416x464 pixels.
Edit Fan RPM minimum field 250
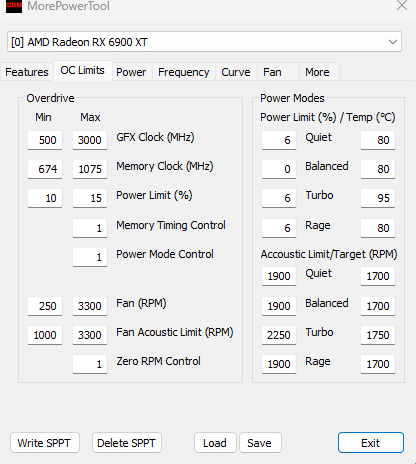[x=45, y=306]
